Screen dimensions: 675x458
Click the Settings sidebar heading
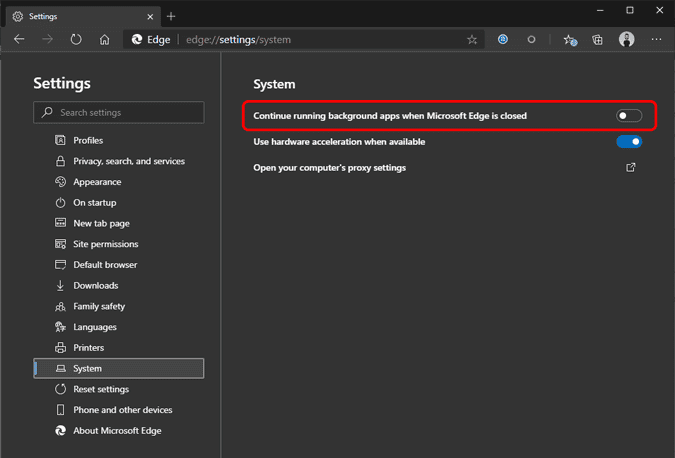coord(62,84)
